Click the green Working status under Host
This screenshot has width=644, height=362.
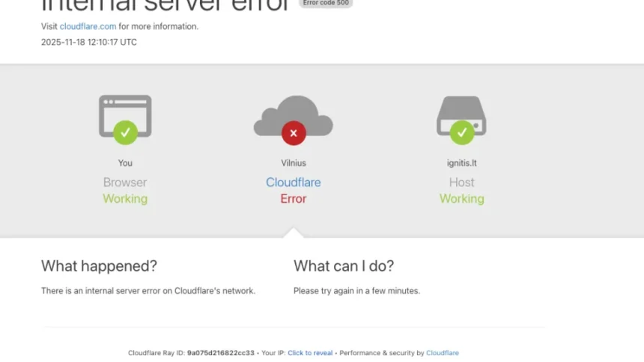[x=461, y=199]
